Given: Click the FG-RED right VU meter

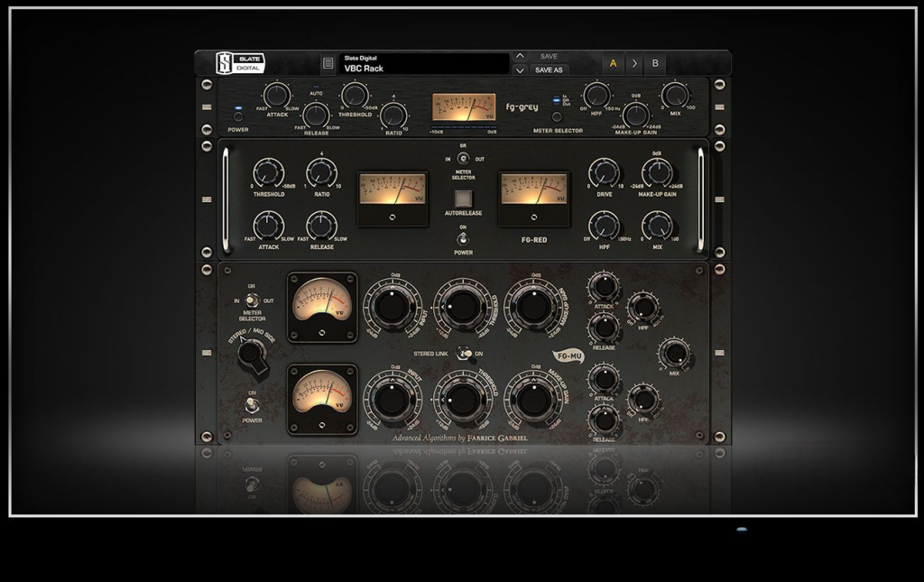Looking at the screenshot, I should pos(534,199).
